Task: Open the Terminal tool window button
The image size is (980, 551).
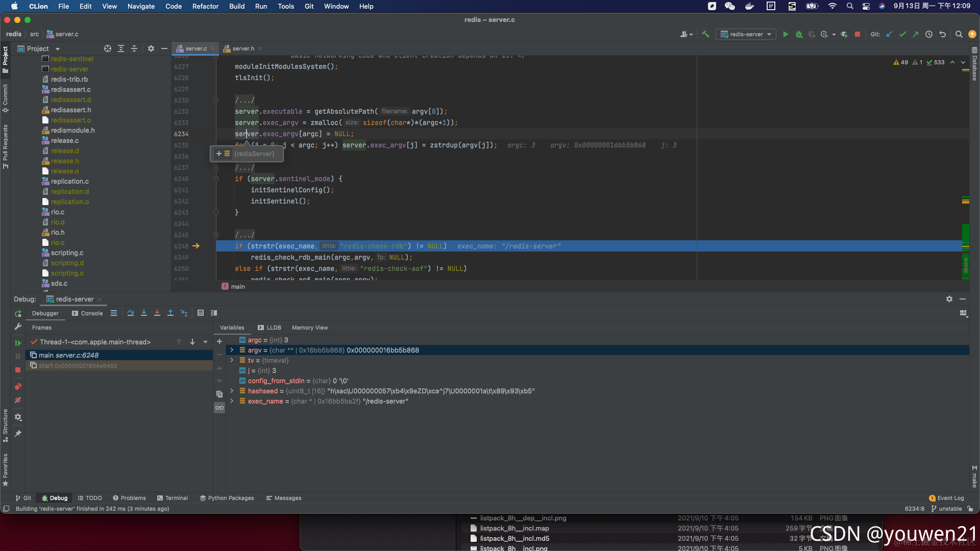Action: tap(173, 498)
